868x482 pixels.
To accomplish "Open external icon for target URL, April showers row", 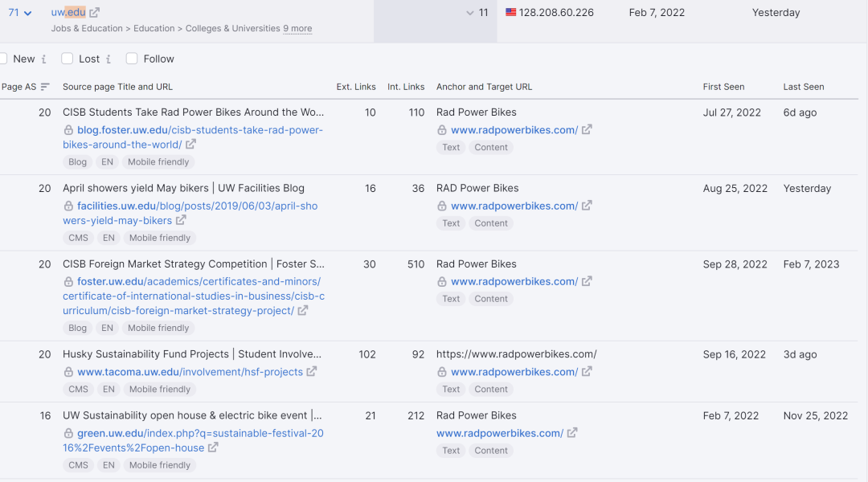I will (x=587, y=206).
